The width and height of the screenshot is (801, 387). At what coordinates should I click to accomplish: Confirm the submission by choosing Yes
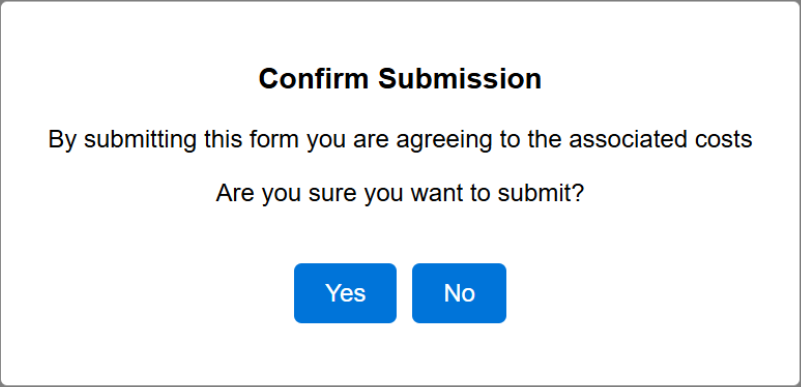[345, 293]
